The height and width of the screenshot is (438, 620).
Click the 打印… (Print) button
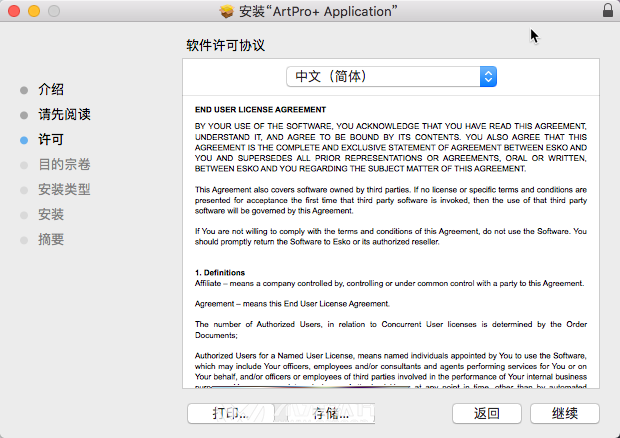231,413
